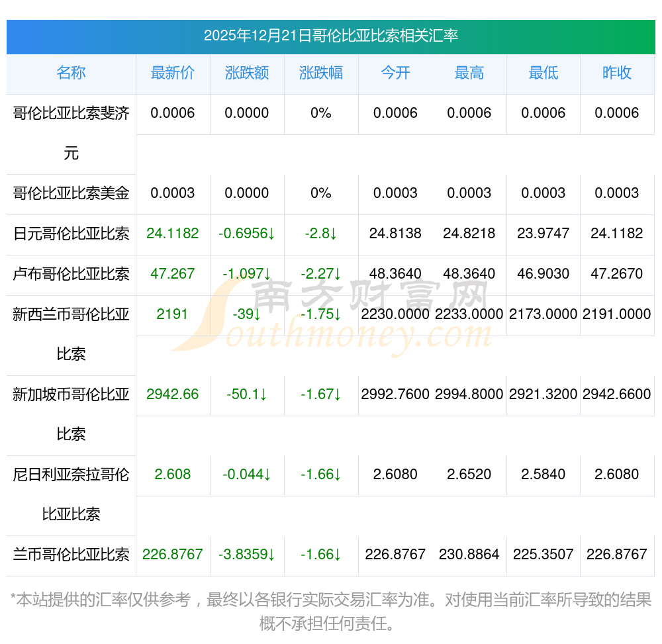Select the 兰币哥伦比亚比索 row name
Screen dimensions: 662x644
point(71,555)
